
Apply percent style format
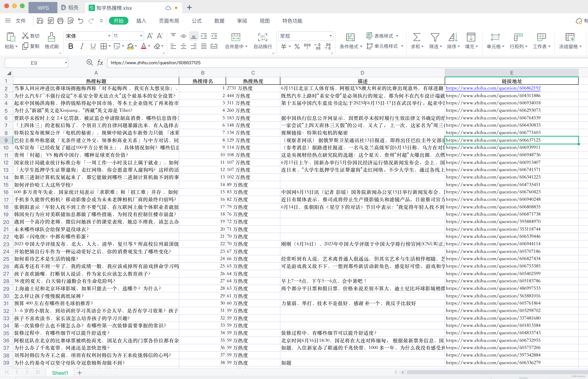tap(297, 46)
